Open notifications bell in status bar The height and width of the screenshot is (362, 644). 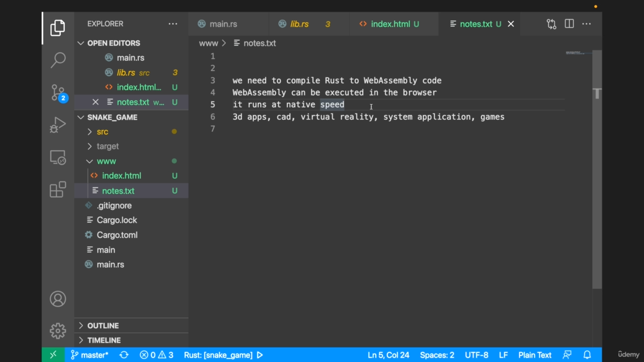tap(587, 355)
